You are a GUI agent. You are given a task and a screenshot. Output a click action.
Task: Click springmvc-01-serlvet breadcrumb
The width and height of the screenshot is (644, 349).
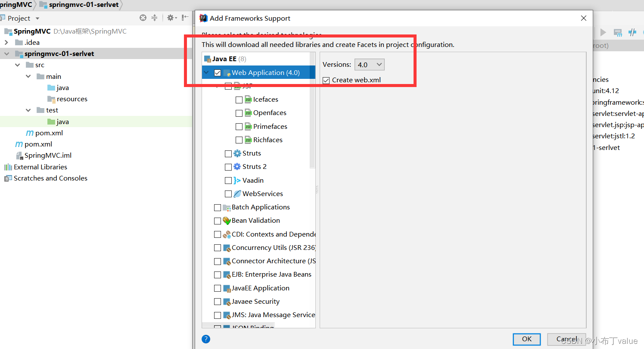[x=79, y=5]
